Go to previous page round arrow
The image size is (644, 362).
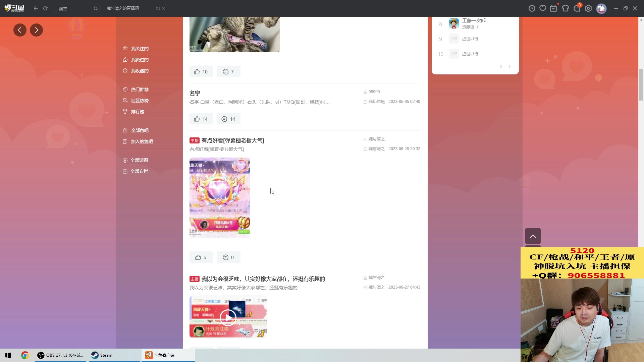pos(20,30)
